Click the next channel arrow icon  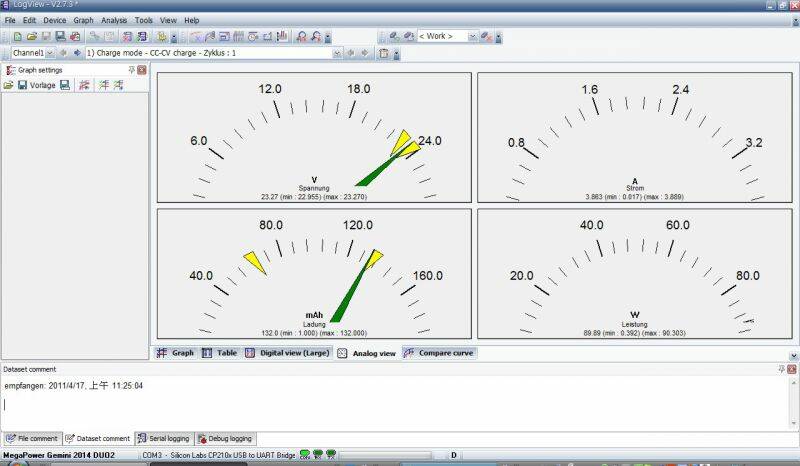tap(76, 53)
